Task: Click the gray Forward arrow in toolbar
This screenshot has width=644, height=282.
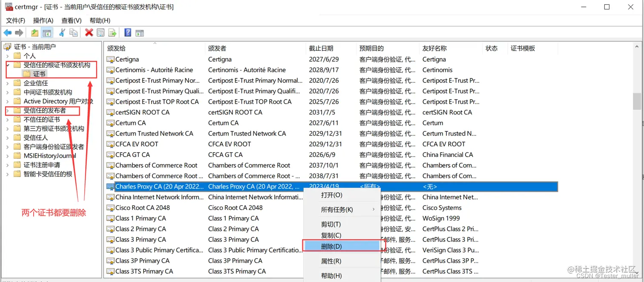Action: (x=19, y=33)
